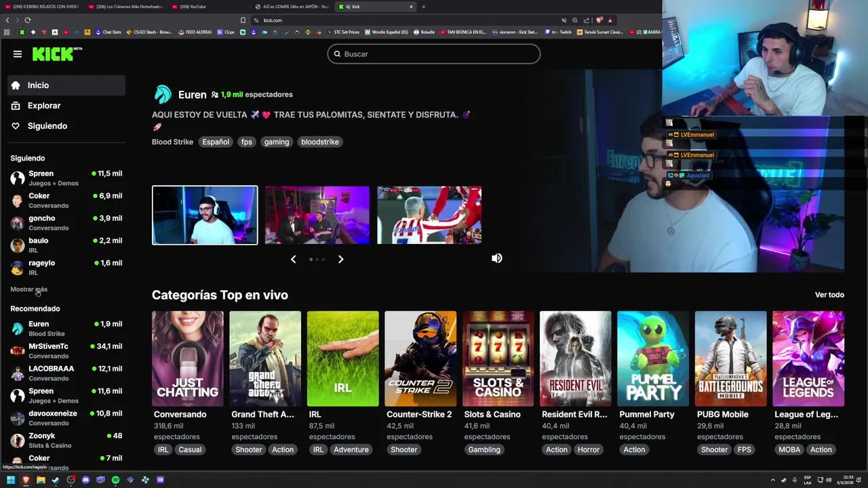The height and width of the screenshot is (488, 868).
Task: Go to Inicio in sidebar
Action: [66, 85]
